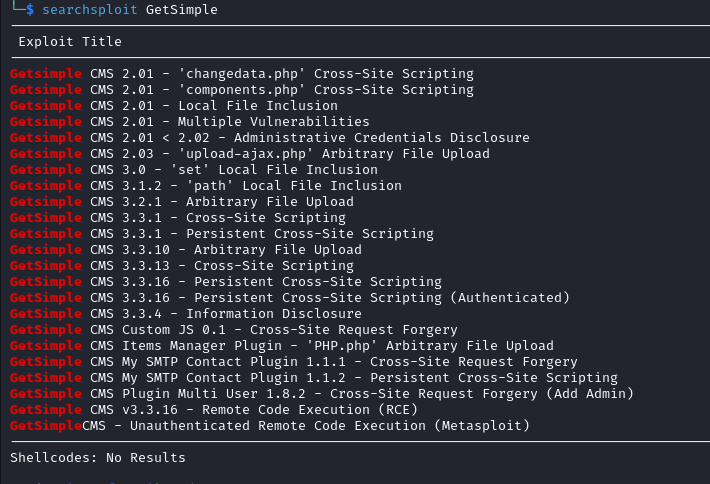Select the CMS 3.3.4 Information Disclosure entry
710x484 pixels.
tap(186, 314)
